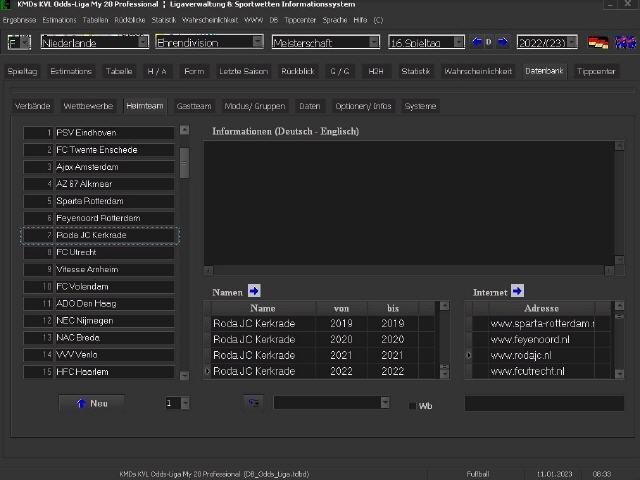Select VVV Venlo in team list
The image size is (640, 480).
coord(99,355)
